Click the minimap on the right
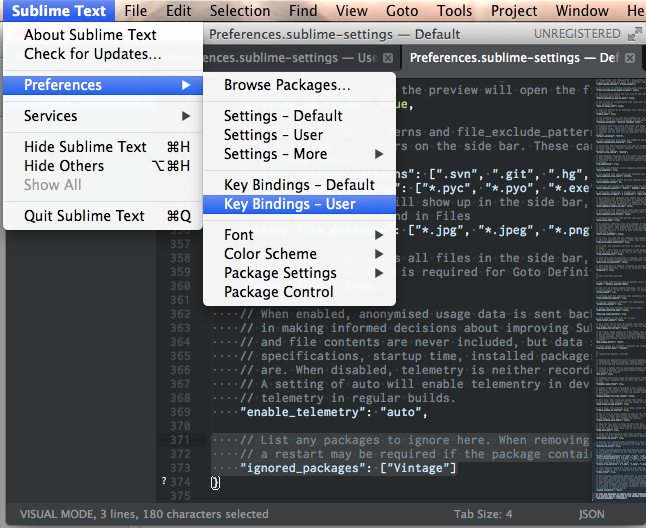 620,288
